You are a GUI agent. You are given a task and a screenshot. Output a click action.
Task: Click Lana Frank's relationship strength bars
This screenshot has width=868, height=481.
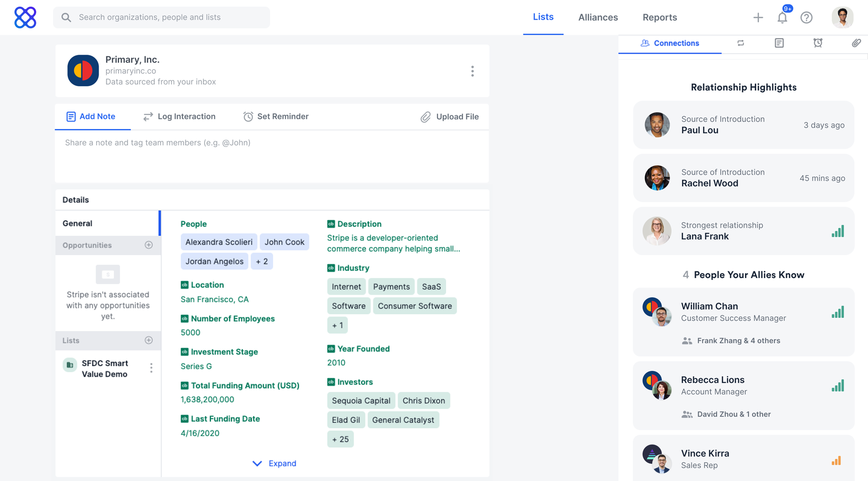click(x=838, y=231)
